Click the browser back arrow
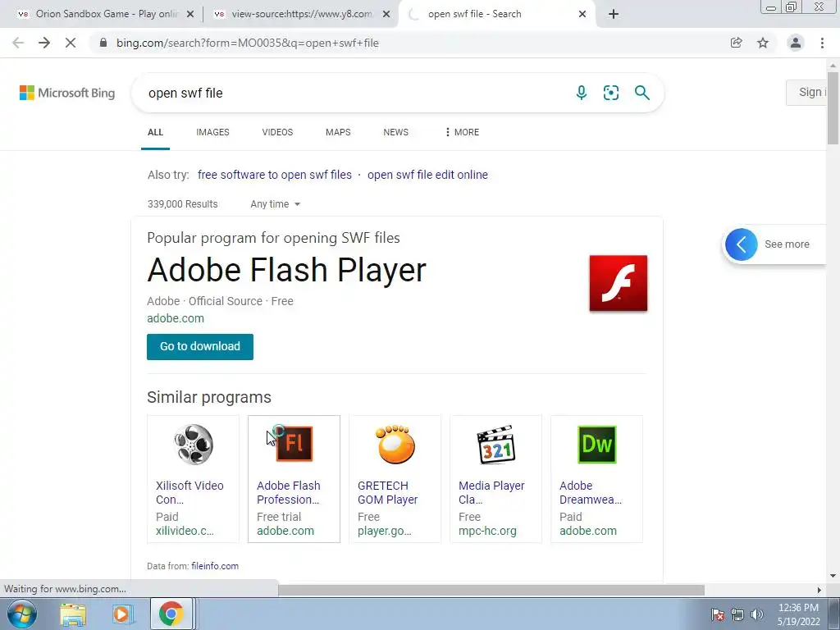Viewport: 840px width, 630px height. 18,43
